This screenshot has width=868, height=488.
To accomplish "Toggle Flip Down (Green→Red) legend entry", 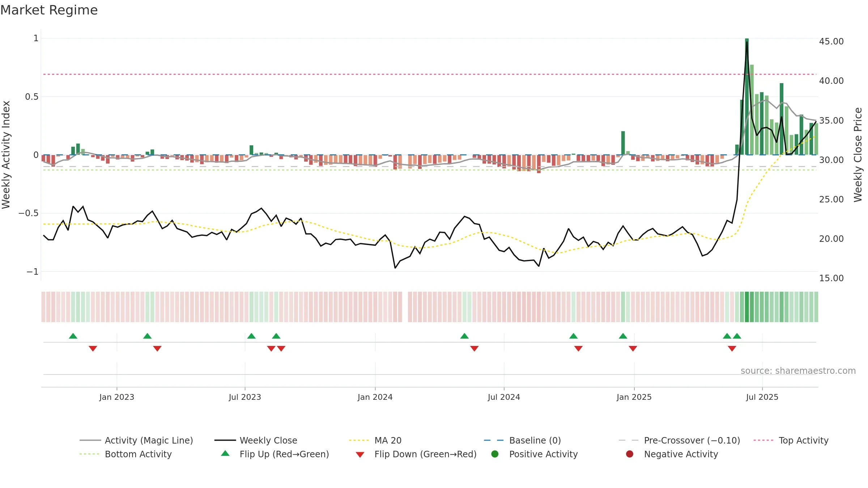I will (x=416, y=454).
